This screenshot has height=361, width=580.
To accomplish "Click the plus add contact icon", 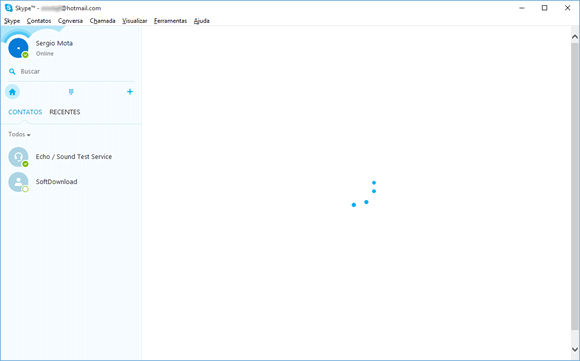I will pyautogui.click(x=130, y=92).
